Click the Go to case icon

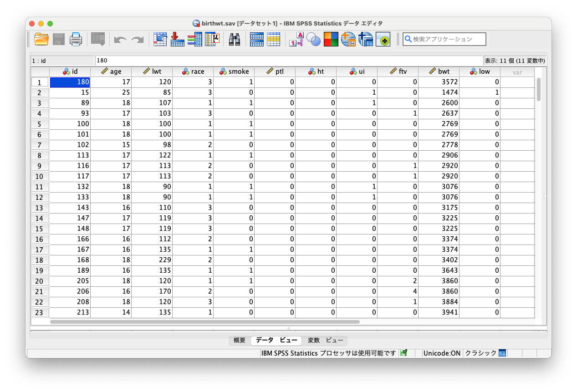click(160, 40)
